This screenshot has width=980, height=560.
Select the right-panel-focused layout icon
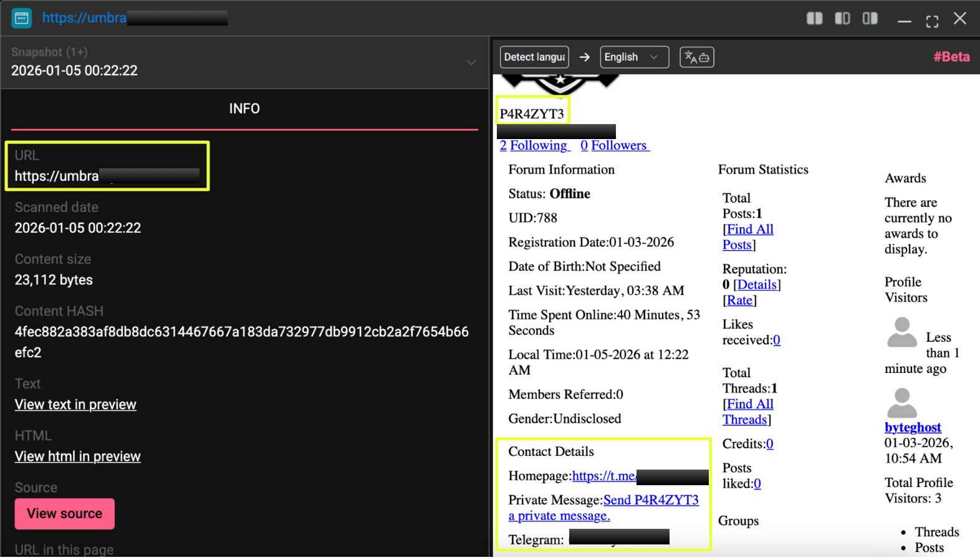pyautogui.click(x=870, y=19)
